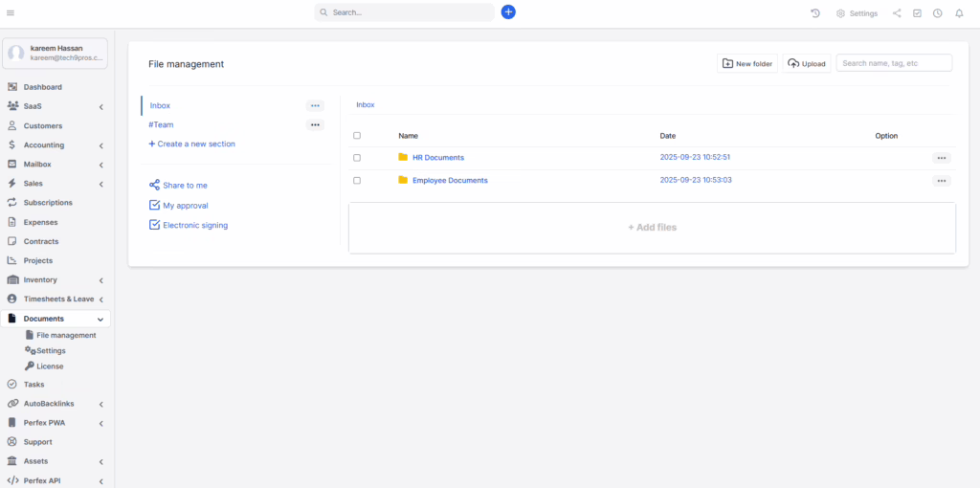Go to the Dashboard menu item
The width and height of the screenshot is (980, 488).
tap(42, 87)
